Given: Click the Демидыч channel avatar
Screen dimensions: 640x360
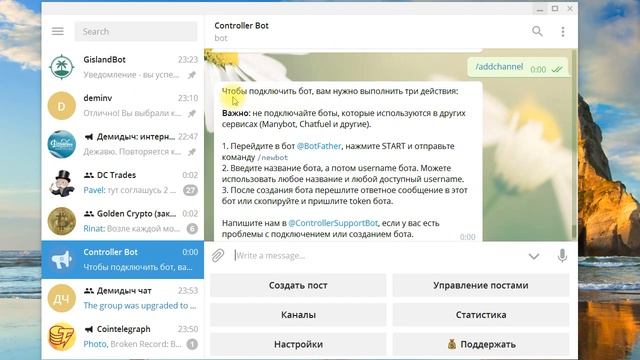Looking at the screenshot, I should tap(62, 144).
